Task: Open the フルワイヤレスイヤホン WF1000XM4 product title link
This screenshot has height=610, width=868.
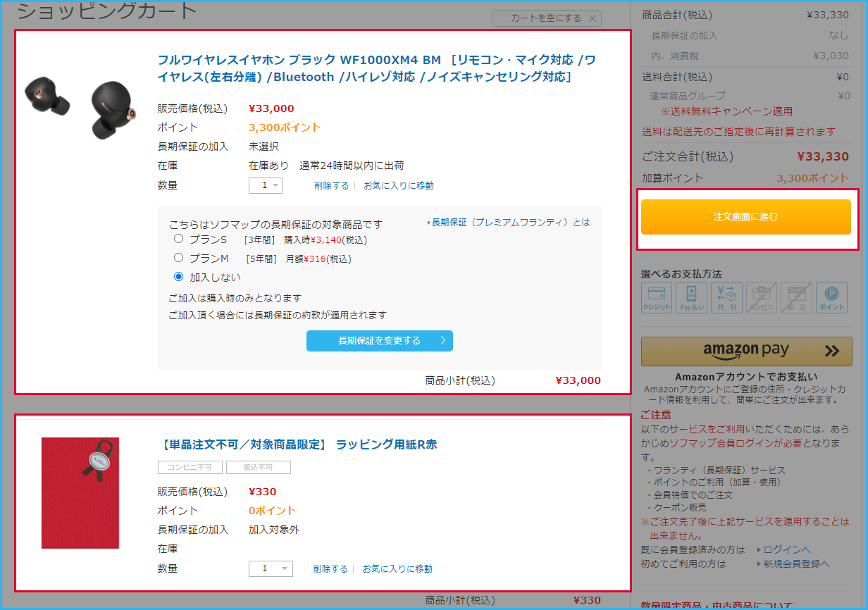Action: click(377, 68)
